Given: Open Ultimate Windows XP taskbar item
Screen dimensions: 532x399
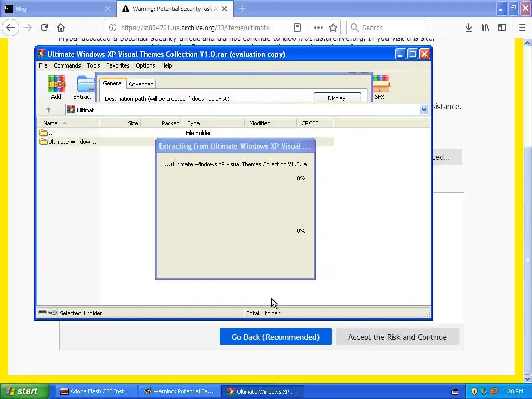Looking at the screenshot, I should pyautogui.click(x=262, y=391).
